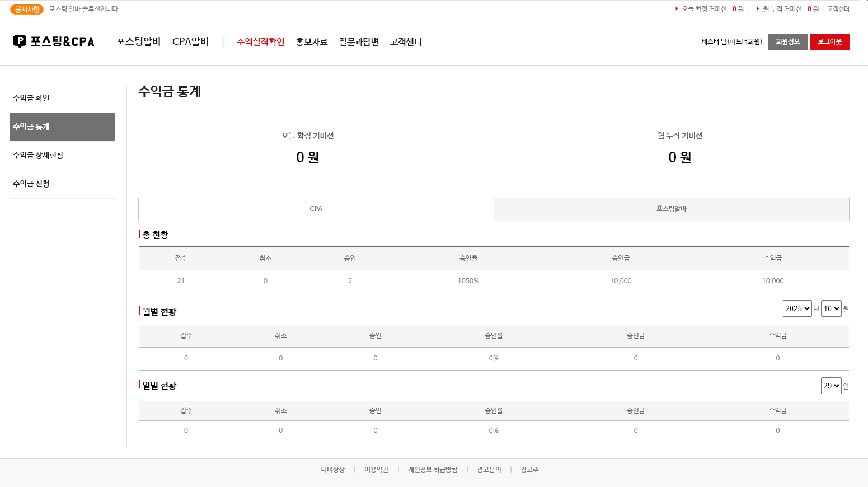
Task: Open the 고객센터 link in top bar
Action: pos(838,9)
